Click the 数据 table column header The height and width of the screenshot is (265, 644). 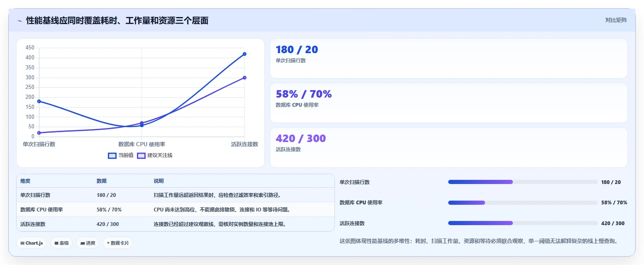coord(102,181)
